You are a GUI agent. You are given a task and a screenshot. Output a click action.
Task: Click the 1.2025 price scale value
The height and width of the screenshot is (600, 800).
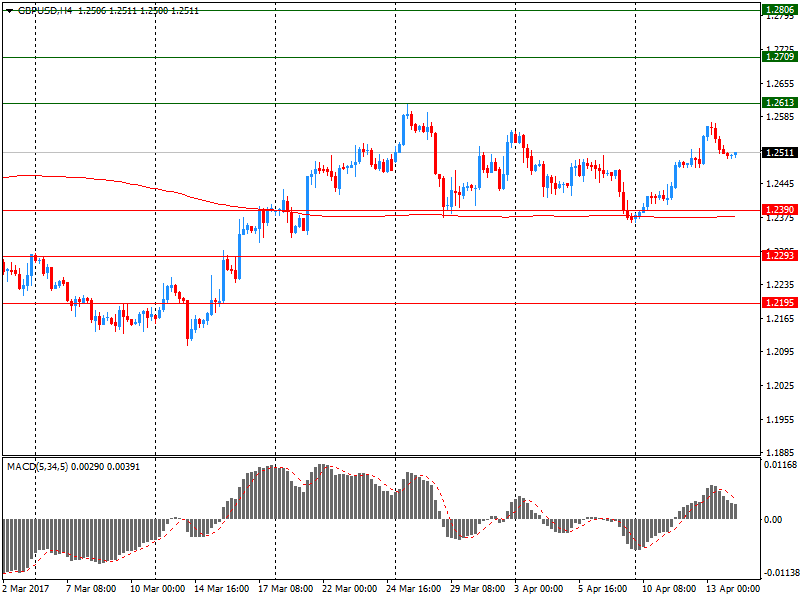coord(780,385)
